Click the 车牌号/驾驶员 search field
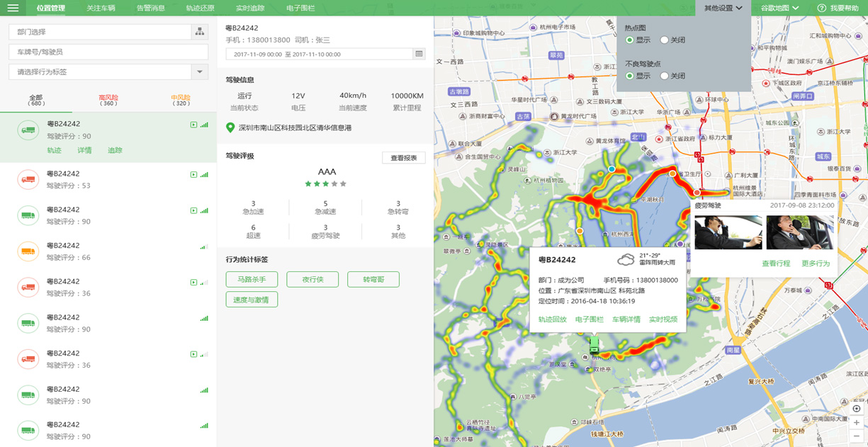The width and height of the screenshot is (868, 447). point(108,52)
